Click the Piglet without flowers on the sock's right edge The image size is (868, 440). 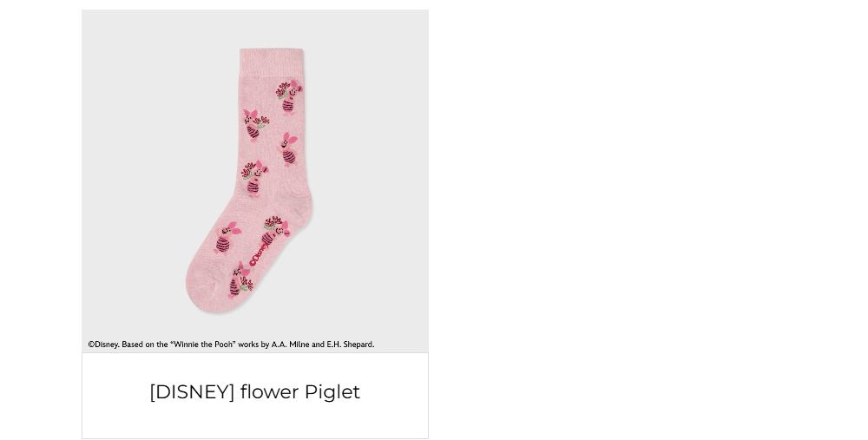tap(288, 149)
